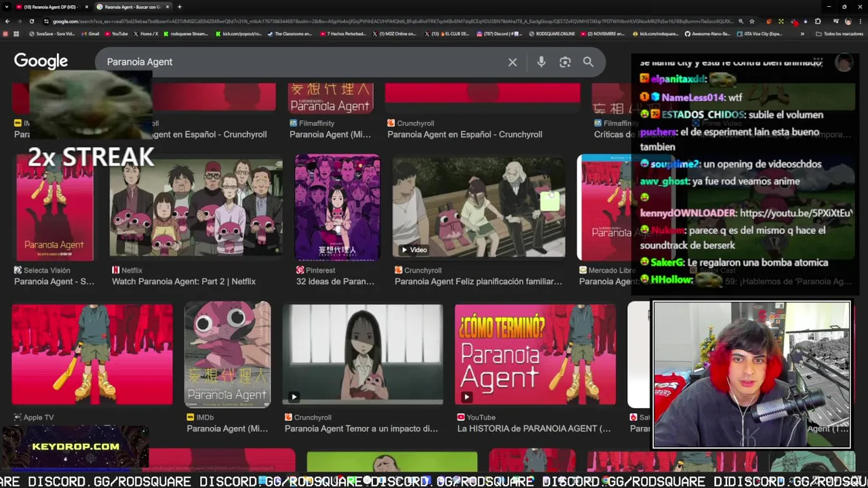Open the media control icon in toolbar
This screenshot has width=868, height=488.
(835, 21)
